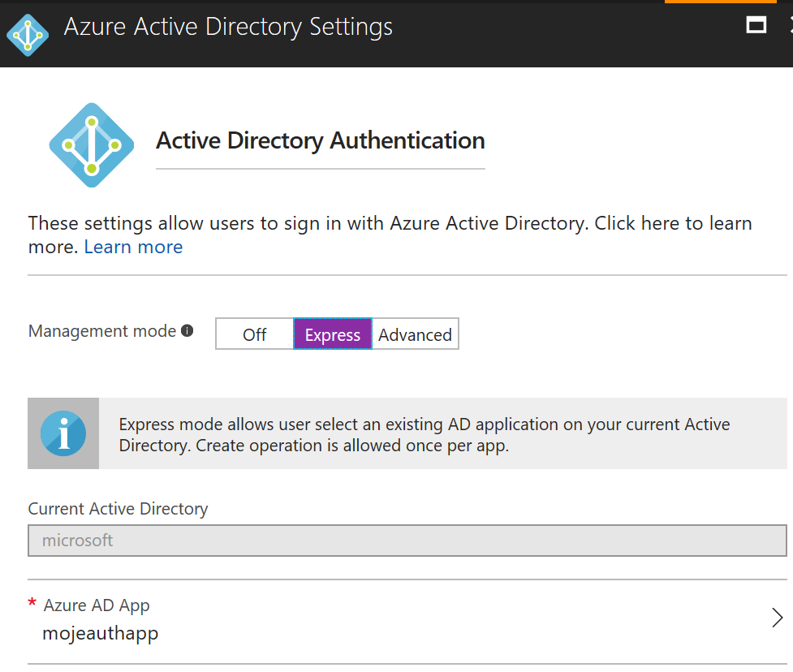Maximize the settings blade window
The height and width of the screenshot is (672, 793).
[x=756, y=25]
